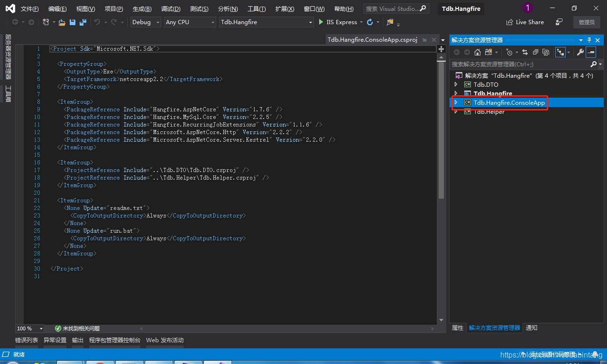Switch to the 通知 tab
The height and width of the screenshot is (364, 607).
pyautogui.click(x=532, y=328)
